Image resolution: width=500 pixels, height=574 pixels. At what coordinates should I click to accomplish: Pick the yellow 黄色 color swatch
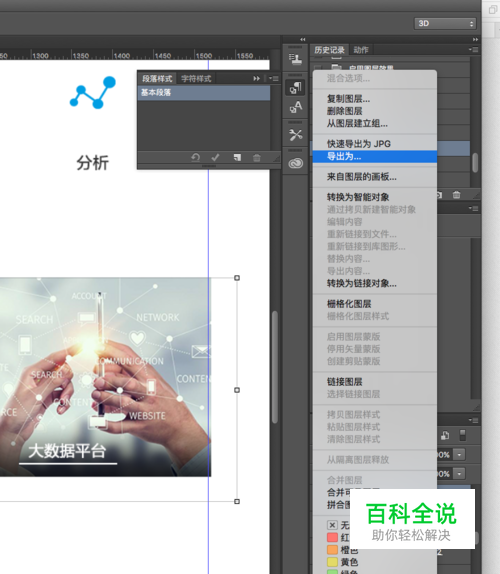coord(332,562)
